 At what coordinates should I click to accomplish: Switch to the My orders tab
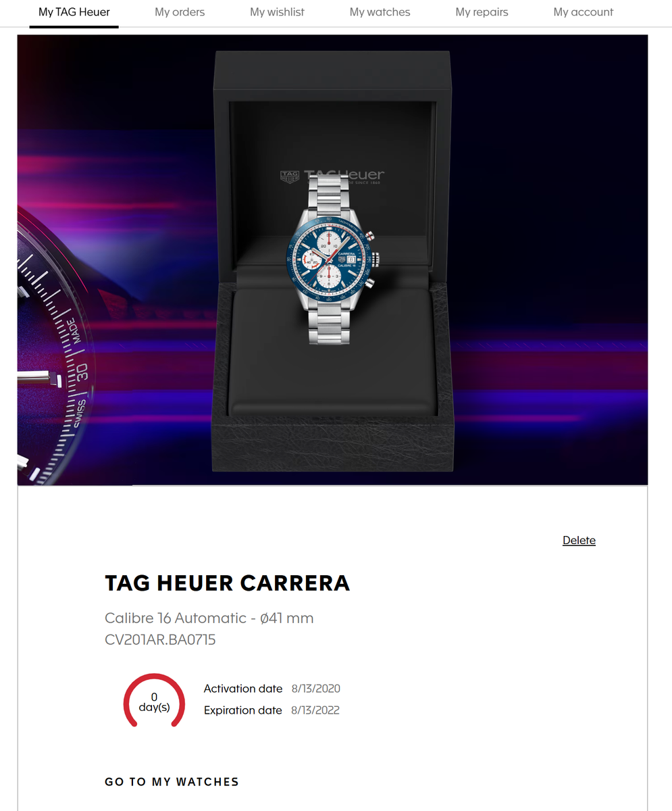(x=180, y=12)
